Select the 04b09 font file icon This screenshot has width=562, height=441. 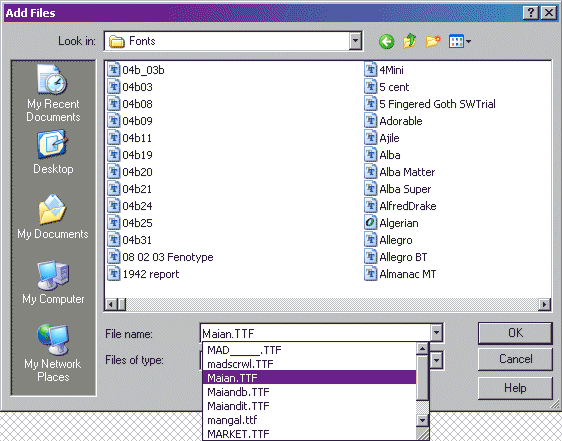click(114, 120)
